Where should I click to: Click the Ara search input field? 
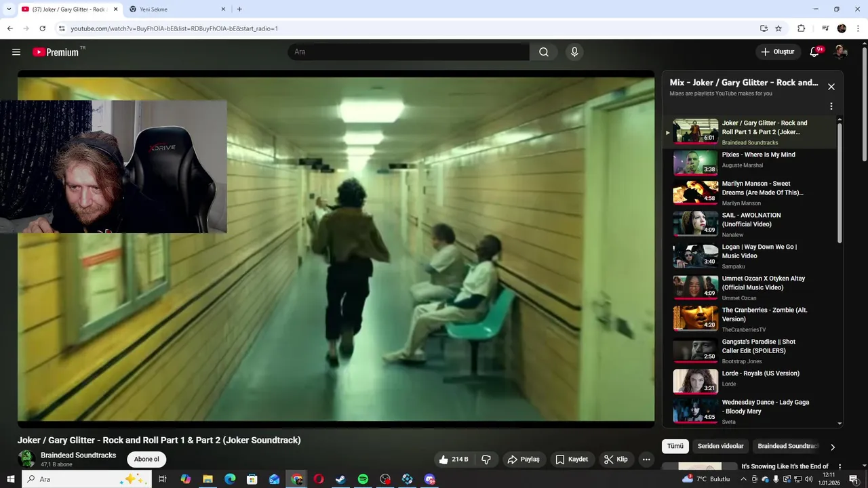point(409,52)
